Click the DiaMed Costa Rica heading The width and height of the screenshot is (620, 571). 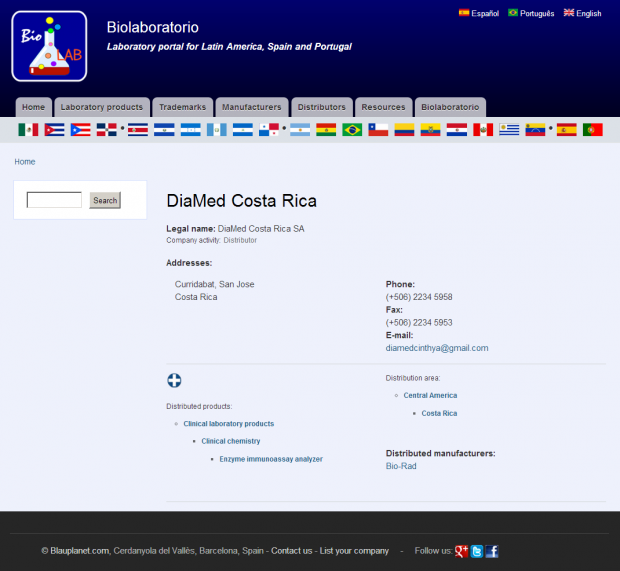[242, 200]
